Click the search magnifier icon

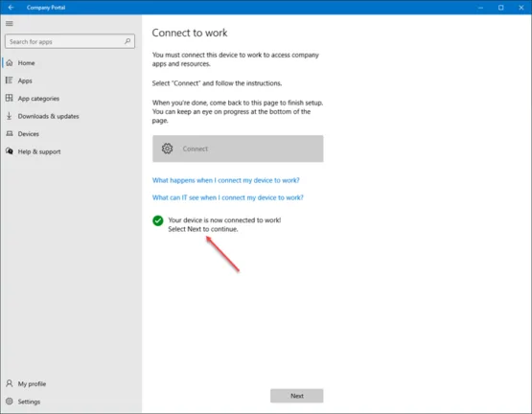127,41
